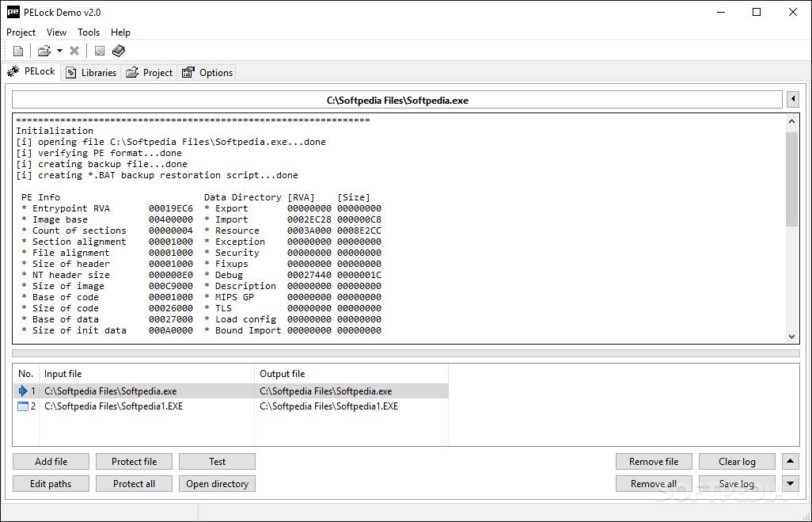
Task: Click the 'Entrypoint RVA' value 00019EC6
Action: tap(171, 208)
